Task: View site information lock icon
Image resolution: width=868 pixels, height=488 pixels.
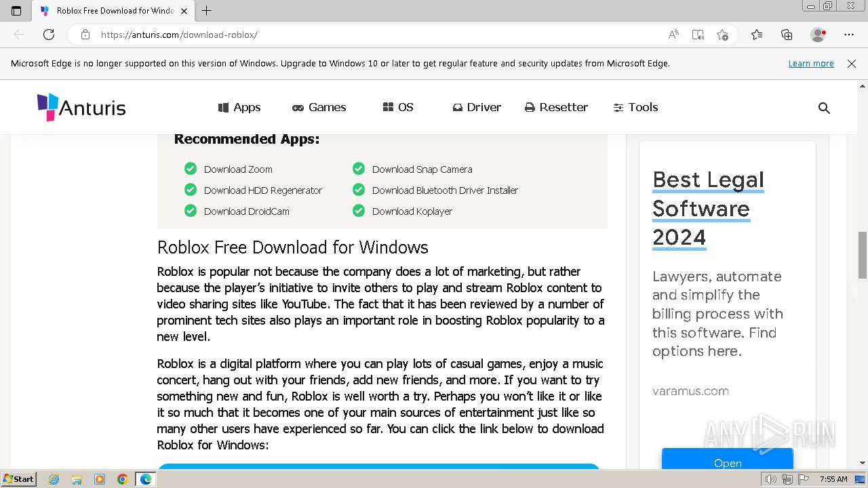Action: point(85,35)
